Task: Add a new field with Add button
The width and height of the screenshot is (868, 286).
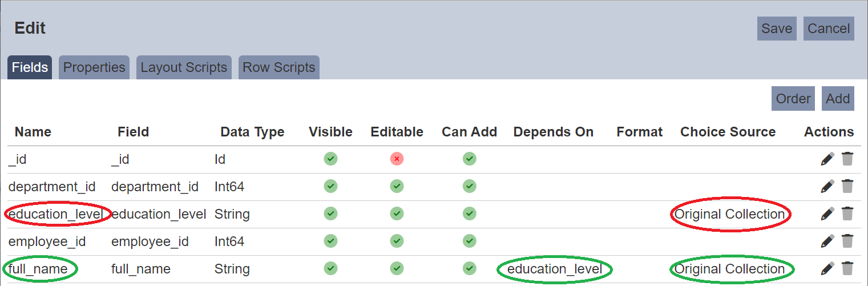Action: [838, 99]
